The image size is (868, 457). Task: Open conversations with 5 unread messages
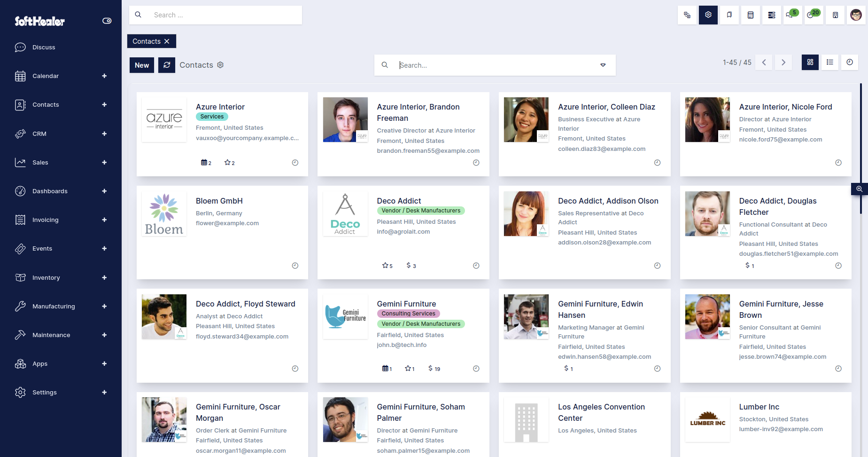[x=792, y=15]
